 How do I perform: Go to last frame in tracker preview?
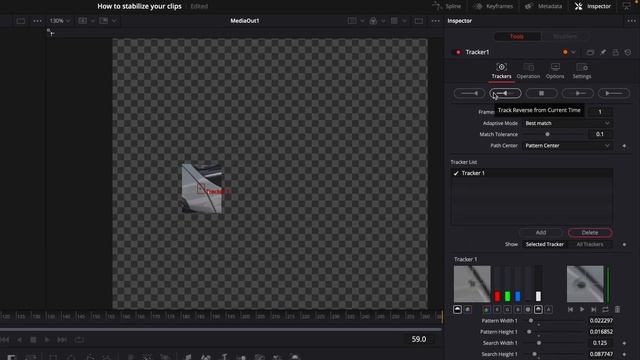[593, 310]
